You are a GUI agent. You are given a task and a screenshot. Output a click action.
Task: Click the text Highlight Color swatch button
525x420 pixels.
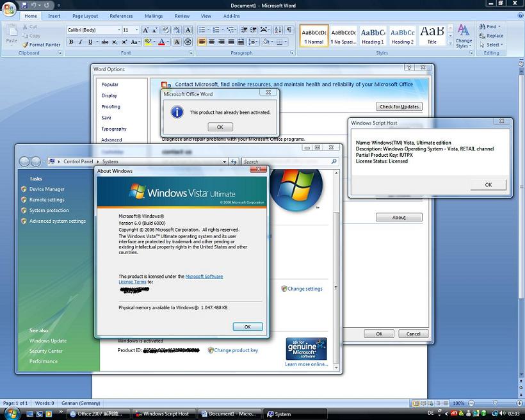(147, 42)
